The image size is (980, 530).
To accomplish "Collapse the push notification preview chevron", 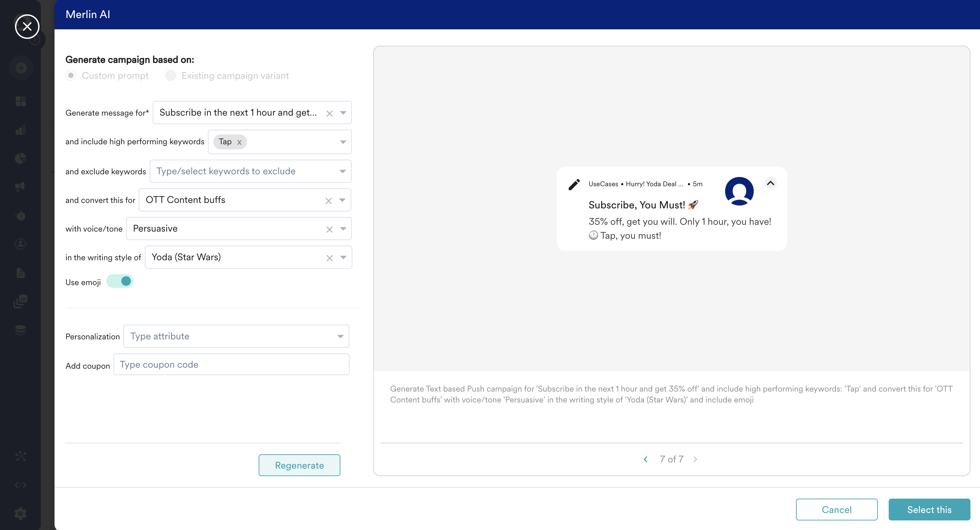I will pyautogui.click(x=770, y=183).
